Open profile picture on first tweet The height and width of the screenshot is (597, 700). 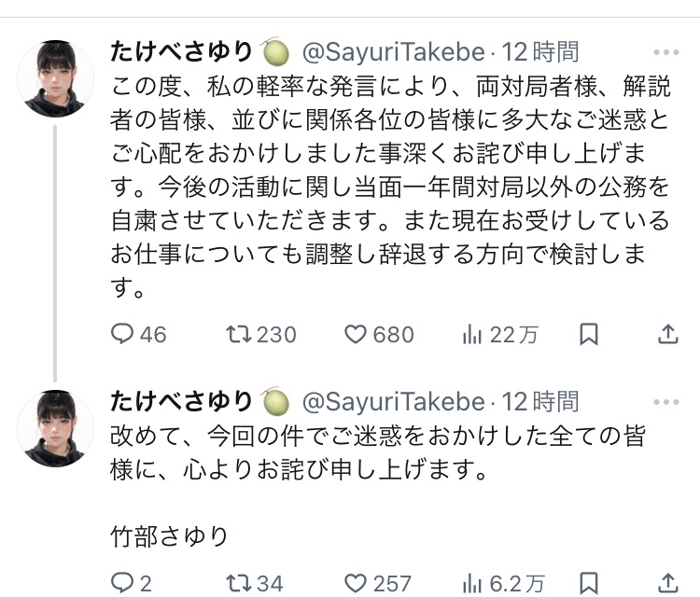click(x=56, y=78)
